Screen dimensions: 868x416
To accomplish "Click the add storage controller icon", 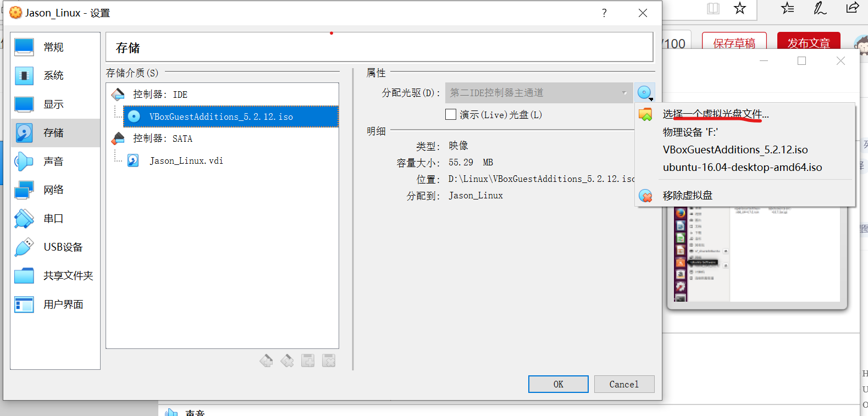I will click(x=266, y=361).
